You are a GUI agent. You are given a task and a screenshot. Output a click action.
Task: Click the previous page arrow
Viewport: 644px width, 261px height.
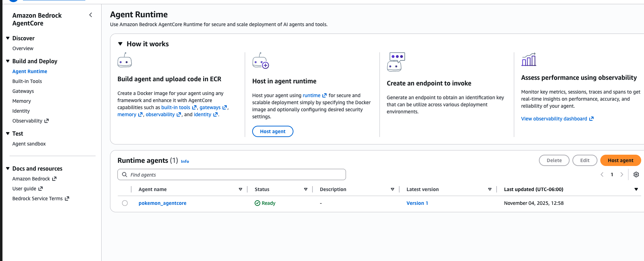602,174
